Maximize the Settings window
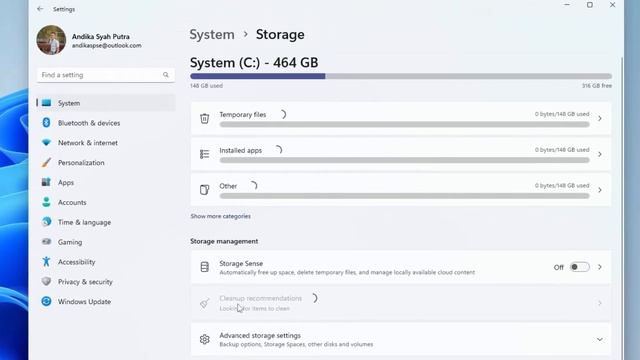Viewport: 640px width, 360px height. click(x=590, y=5)
